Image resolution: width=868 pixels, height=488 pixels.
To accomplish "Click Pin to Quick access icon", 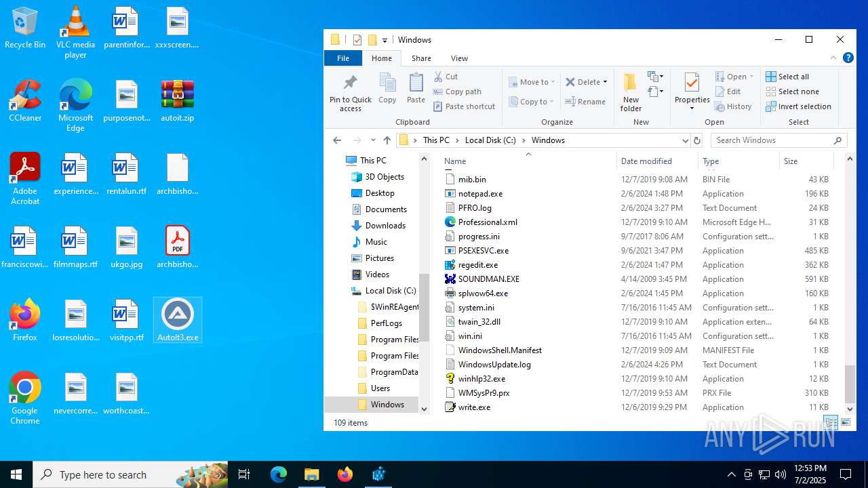I will coord(350,83).
